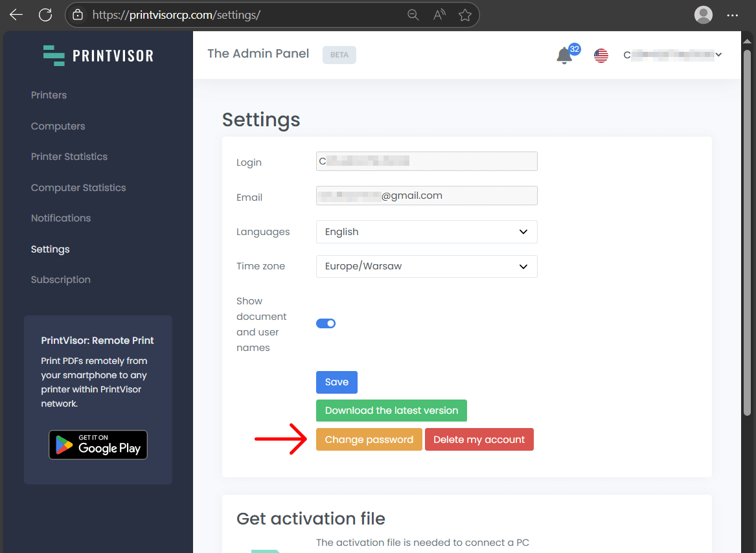Screen dimensions: 756x553
Task: Add page to favorites via star icon
Action: [x=464, y=14]
